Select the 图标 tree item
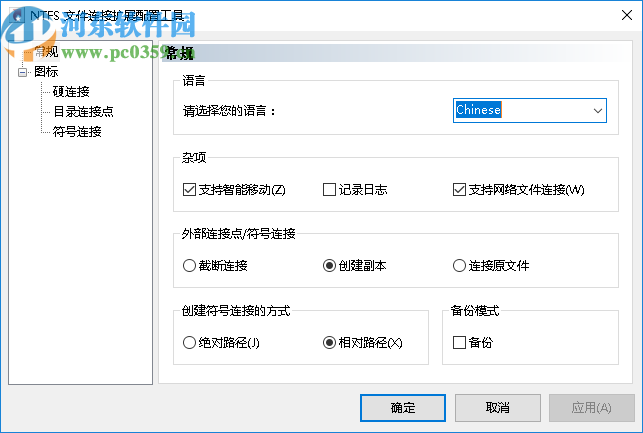This screenshot has width=643, height=433. coord(46,72)
